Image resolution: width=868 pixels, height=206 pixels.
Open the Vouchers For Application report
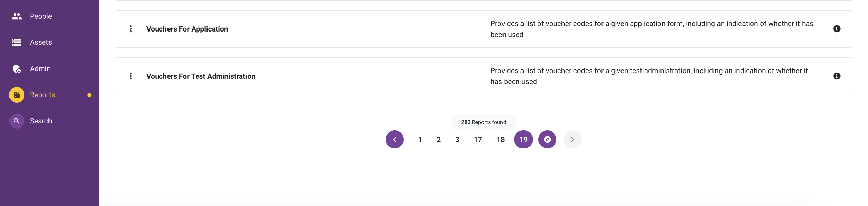pos(187,29)
